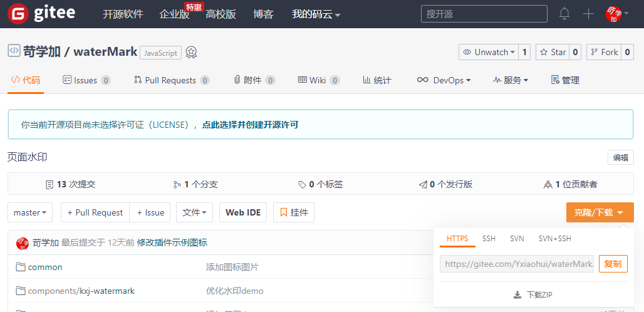Open the Issues tab

pyautogui.click(x=86, y=80)
